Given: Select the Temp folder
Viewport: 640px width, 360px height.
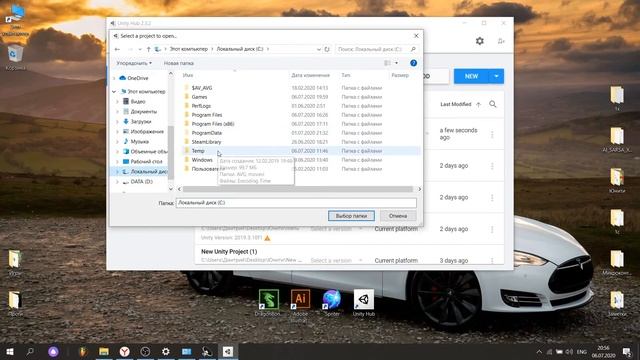Looking at the screenshot, I should pyautogui.click(x=198, y=151).
